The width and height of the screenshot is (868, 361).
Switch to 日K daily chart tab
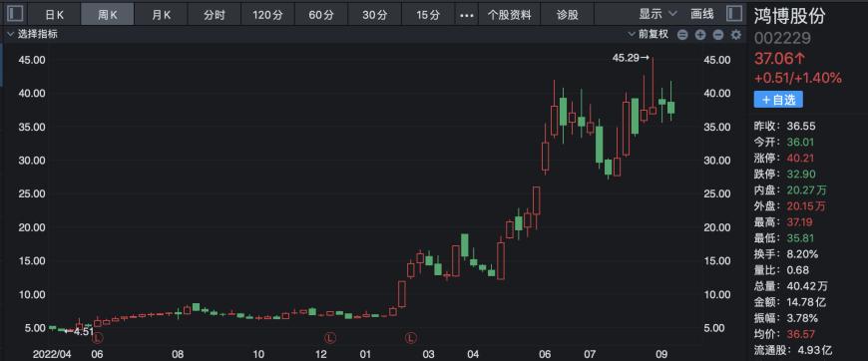(x=54, y=15)
